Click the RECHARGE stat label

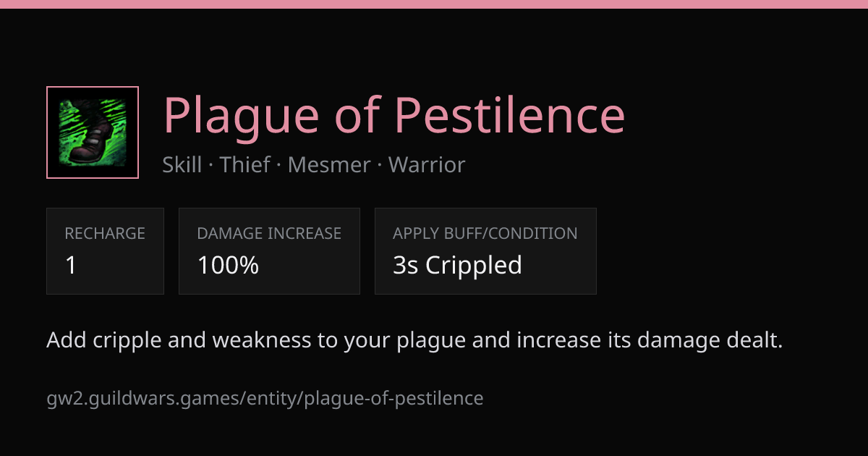[105, 234]
